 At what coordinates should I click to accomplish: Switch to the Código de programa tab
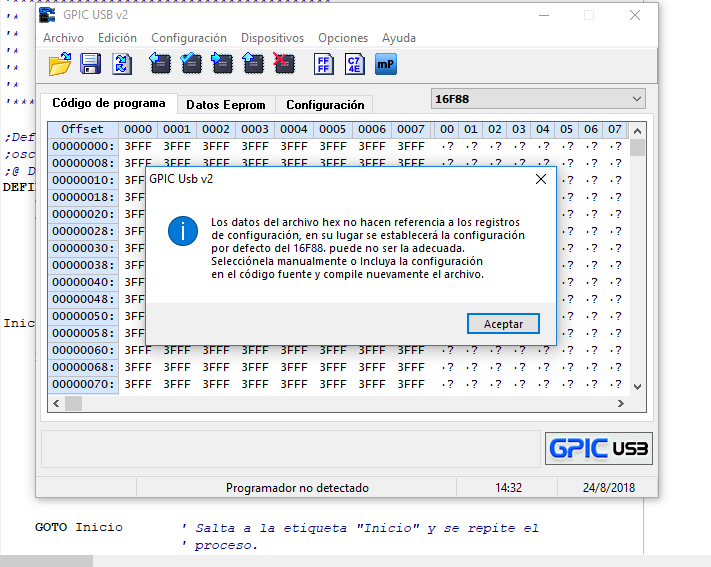point(109,103)
